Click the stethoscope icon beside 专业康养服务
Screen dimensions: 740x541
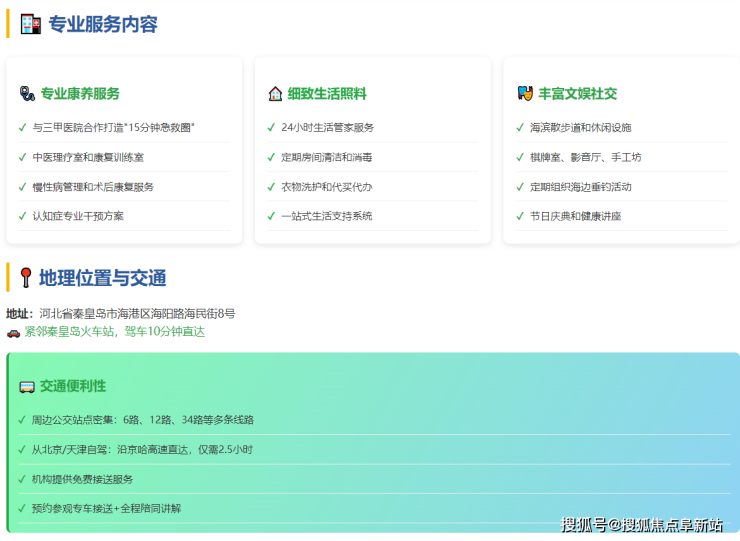[27, 93]
